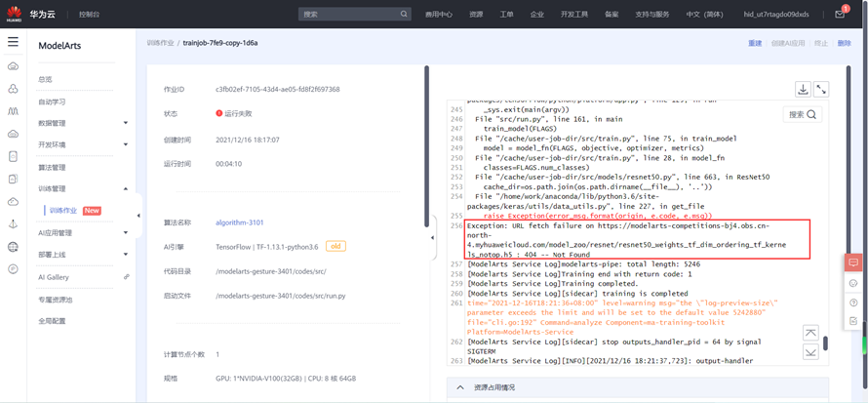Collapse the job details panel arrow
Viewport: 868px width, 403px height.
coord(433,237)
